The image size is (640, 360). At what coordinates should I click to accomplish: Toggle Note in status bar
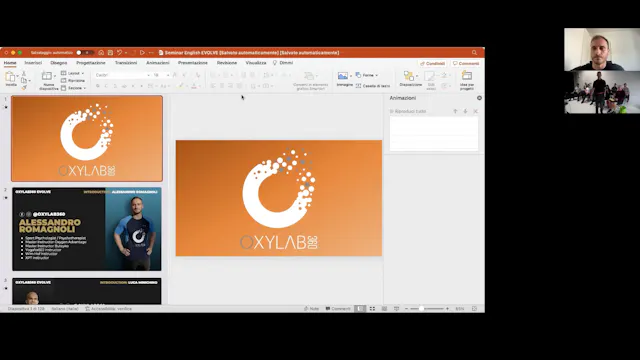311,309
